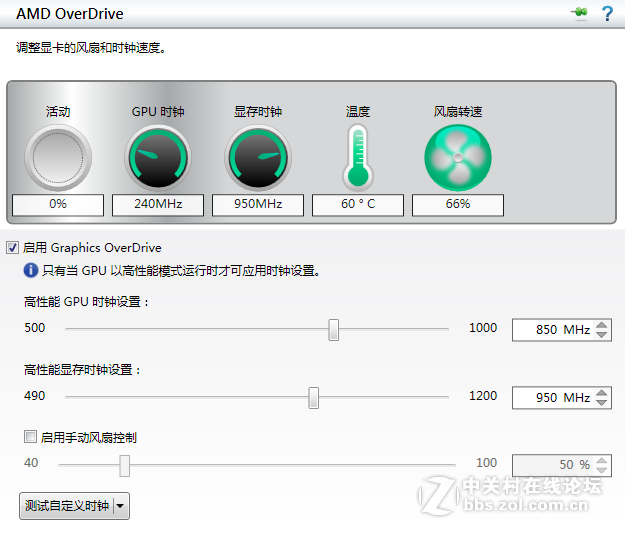Click the memory slider minimum value 490
The image size is (625, 539).
point(35,396)
